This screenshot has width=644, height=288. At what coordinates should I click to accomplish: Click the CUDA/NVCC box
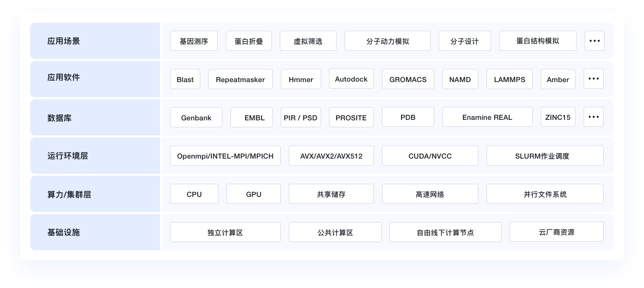click(x=430, y=156)
